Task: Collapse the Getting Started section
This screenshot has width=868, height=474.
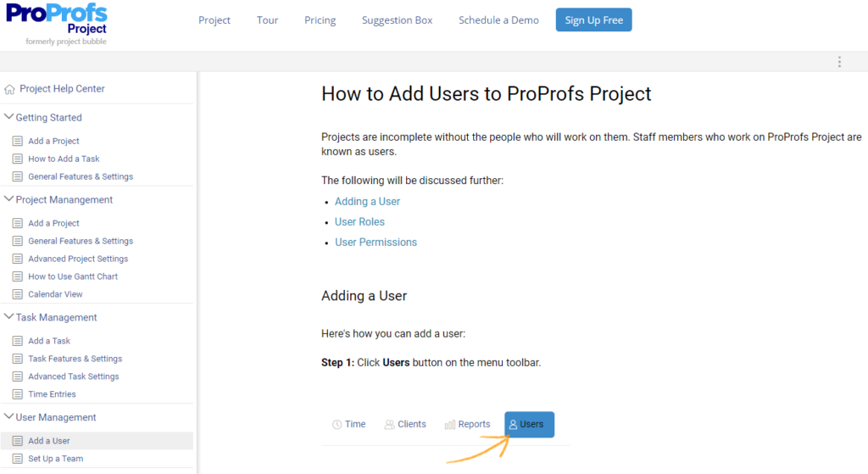Action: (x=9, y=118)
